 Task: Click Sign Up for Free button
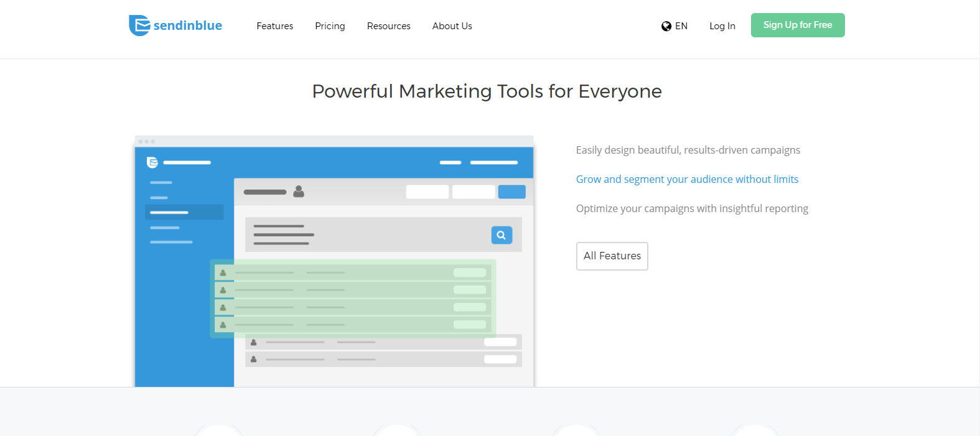798,25
